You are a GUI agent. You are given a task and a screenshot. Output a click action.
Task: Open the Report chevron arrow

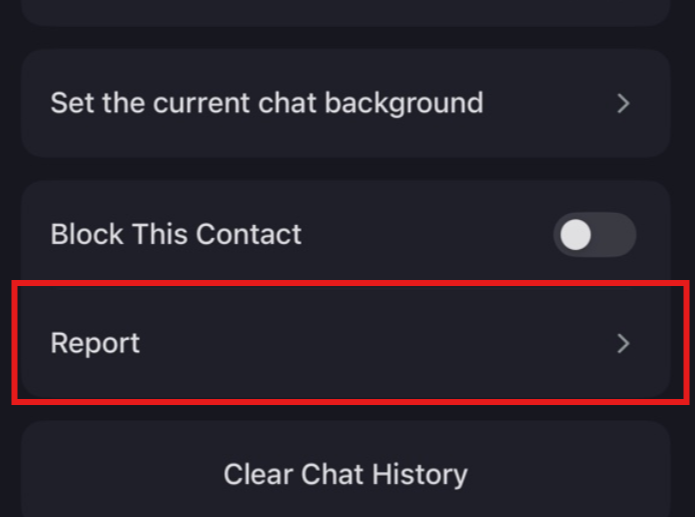click(x=623, y=344)
